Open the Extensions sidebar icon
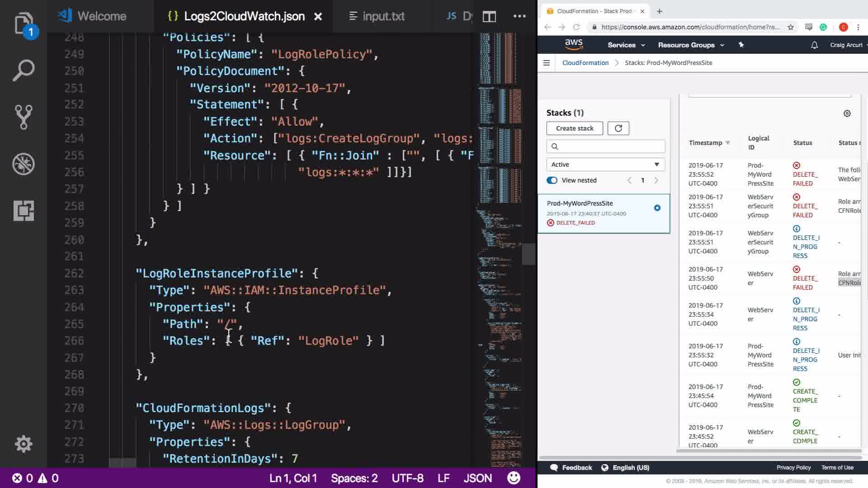Viewport: 868px width, 488px height. click(x=23, y=211)
